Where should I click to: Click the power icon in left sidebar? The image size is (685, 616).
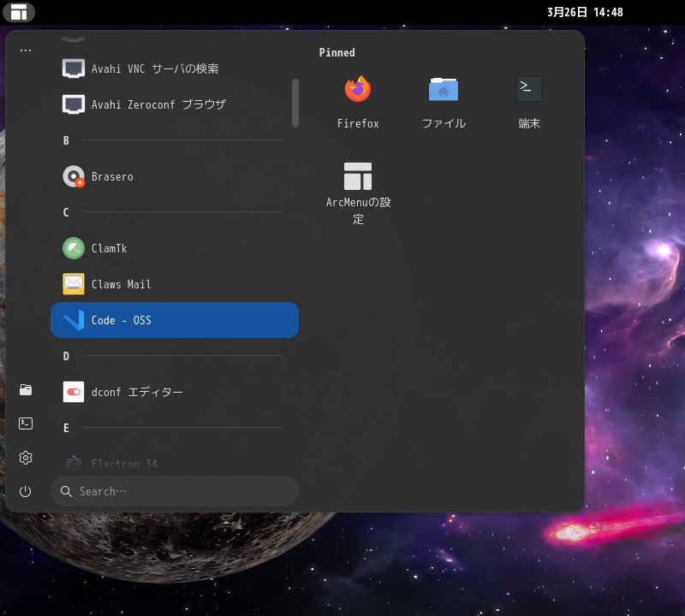(26, 491)
